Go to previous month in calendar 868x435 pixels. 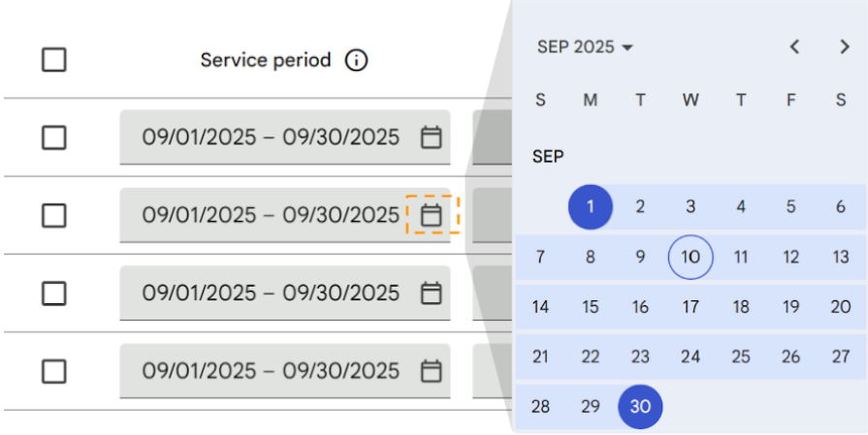(x=795, y=47)
